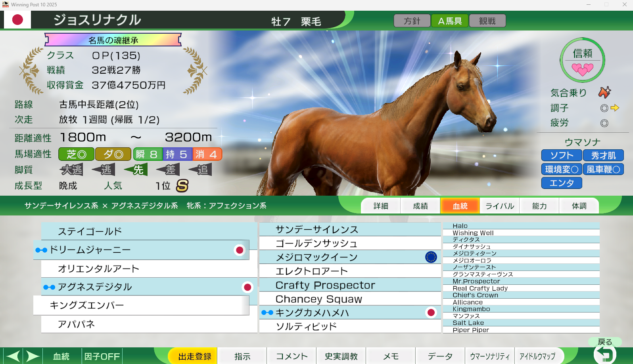Switch to the 体調 condition tab
Image resolution: width=633 pixels, height=364 pixels.
[x=579, y=206]
